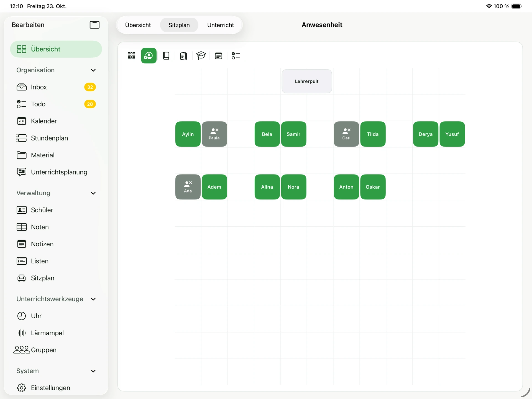Click the Inbox badge showing 32
The width and height of the screenshot is (532, 399).
[90, 87]
